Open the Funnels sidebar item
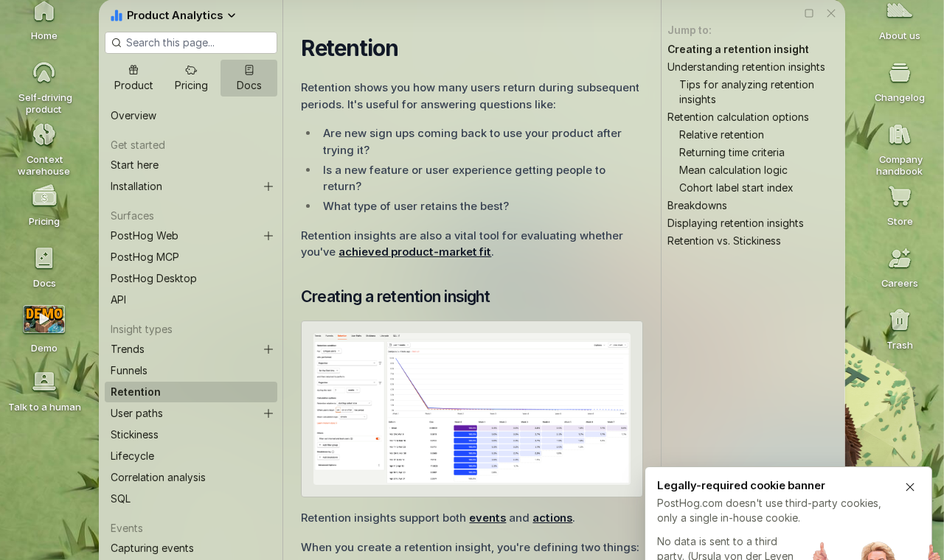The image size is (944, 560). 191,371
